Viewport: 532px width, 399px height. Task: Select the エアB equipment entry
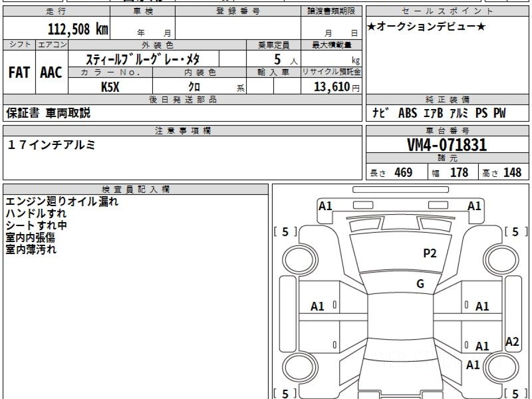pos(433,113)
